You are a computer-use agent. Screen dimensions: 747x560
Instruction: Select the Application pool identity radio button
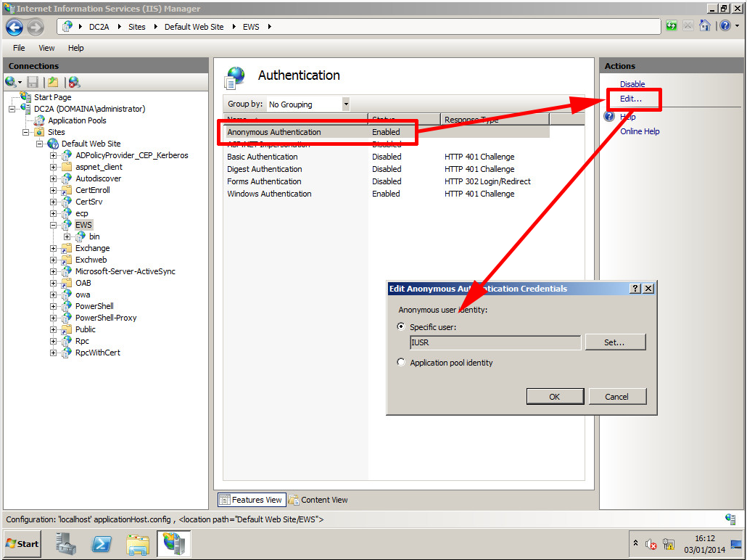point(401,362)
